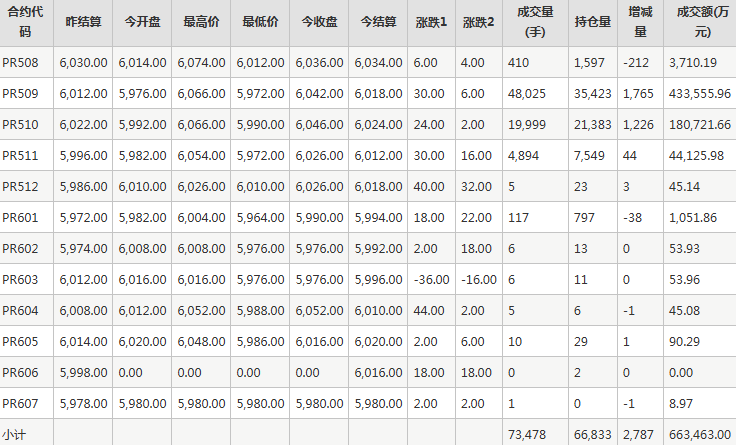Click PR603 turnover 53.96

[684, 279]
